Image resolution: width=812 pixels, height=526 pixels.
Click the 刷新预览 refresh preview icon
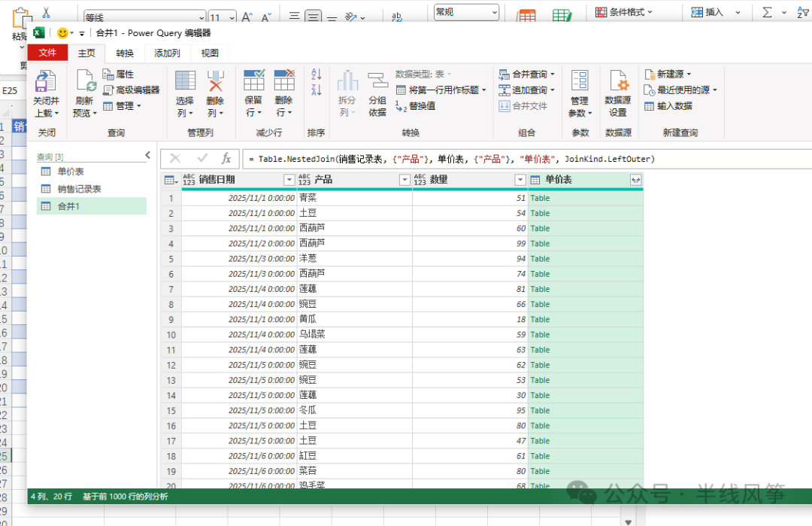[86, 82]
